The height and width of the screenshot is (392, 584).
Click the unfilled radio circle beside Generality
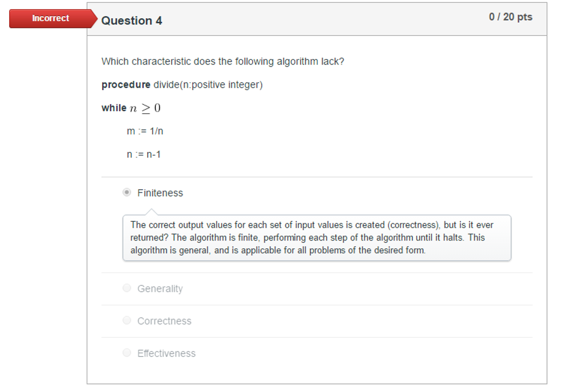point(127,288)
